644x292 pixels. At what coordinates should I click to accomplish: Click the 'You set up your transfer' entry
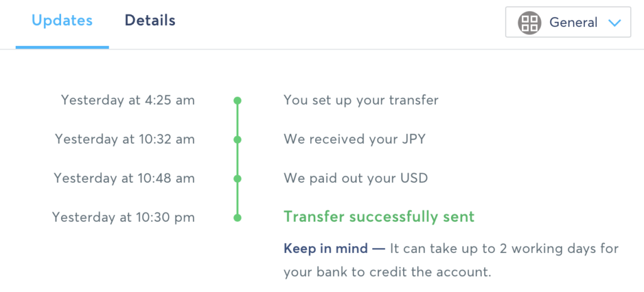tap(360, 100)
